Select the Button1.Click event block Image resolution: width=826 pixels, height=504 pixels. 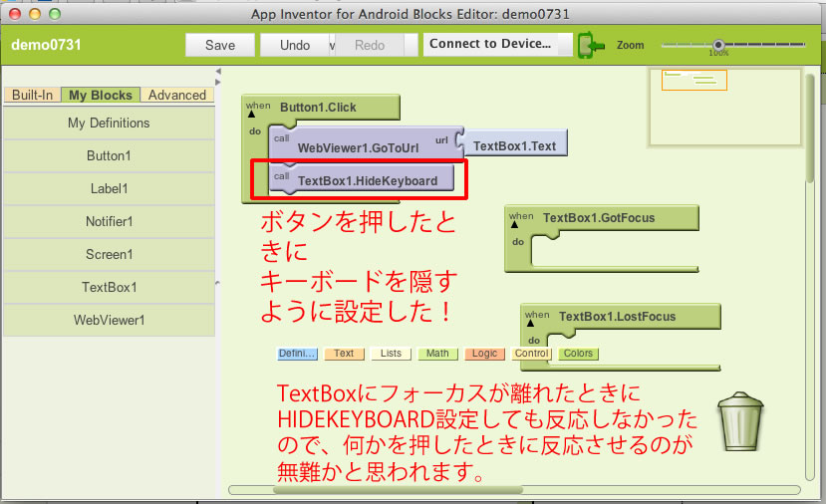tap(320, 108)
